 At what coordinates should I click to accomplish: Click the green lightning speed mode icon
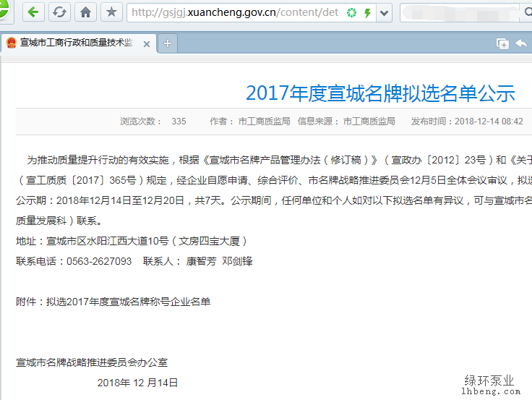367,13
